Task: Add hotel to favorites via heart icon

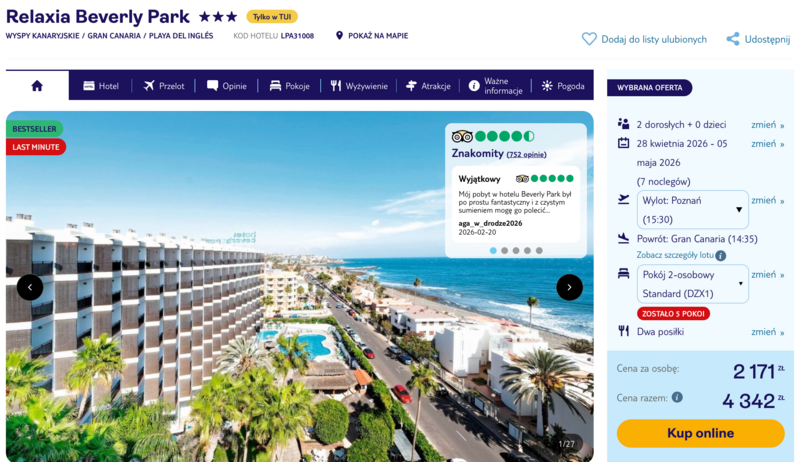Action: [589, 39]
